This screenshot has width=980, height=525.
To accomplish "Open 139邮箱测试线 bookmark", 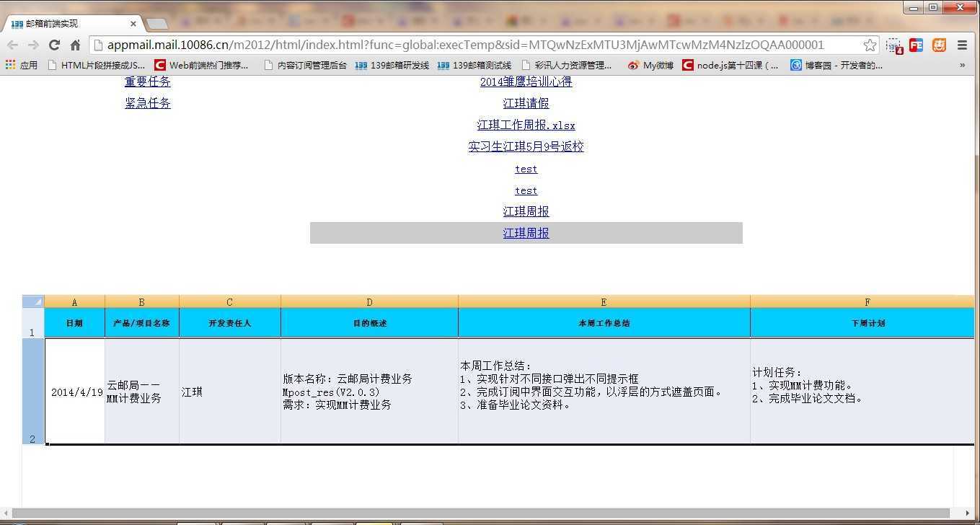I will pos(474,65).
